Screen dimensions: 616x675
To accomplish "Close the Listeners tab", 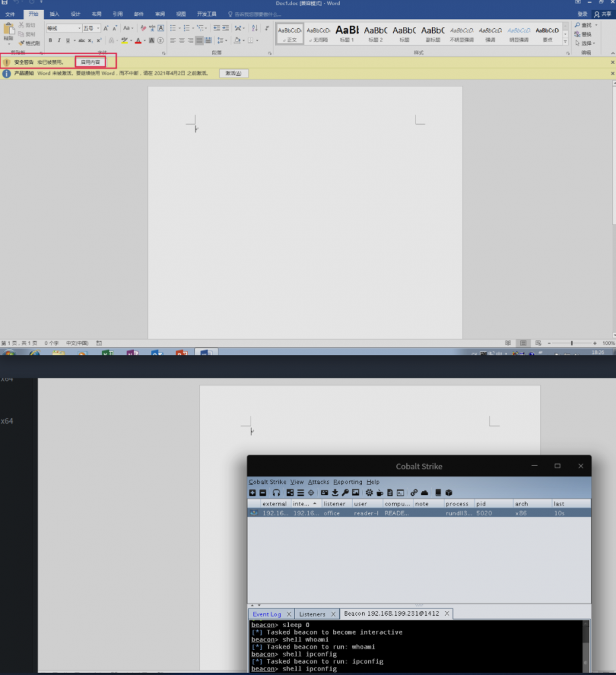I will pos(333,614).
